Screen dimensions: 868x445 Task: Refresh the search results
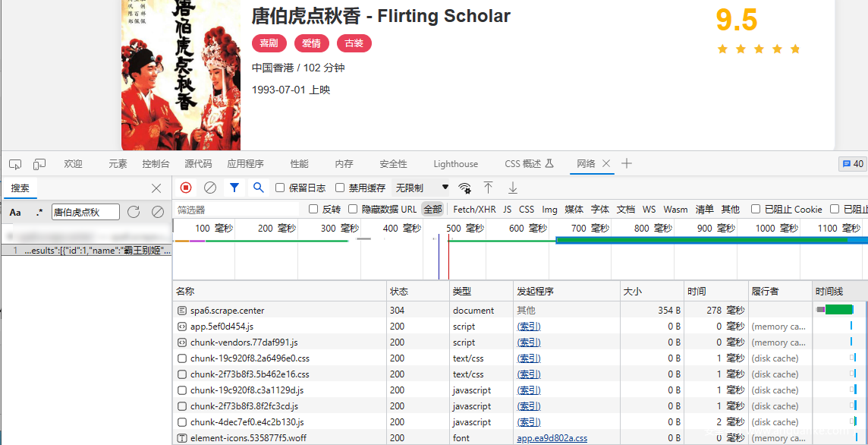coord(134,213)
